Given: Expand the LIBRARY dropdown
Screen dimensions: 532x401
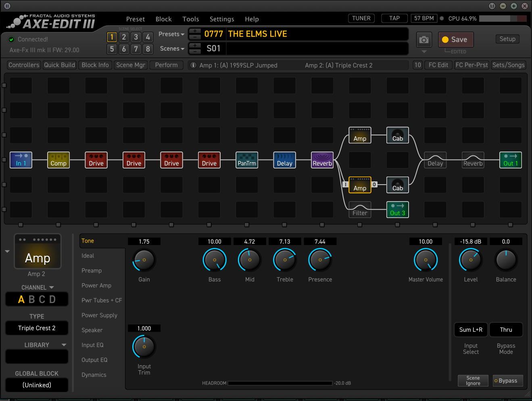Looking at the screenshot, I should click(x=64, y=345).
